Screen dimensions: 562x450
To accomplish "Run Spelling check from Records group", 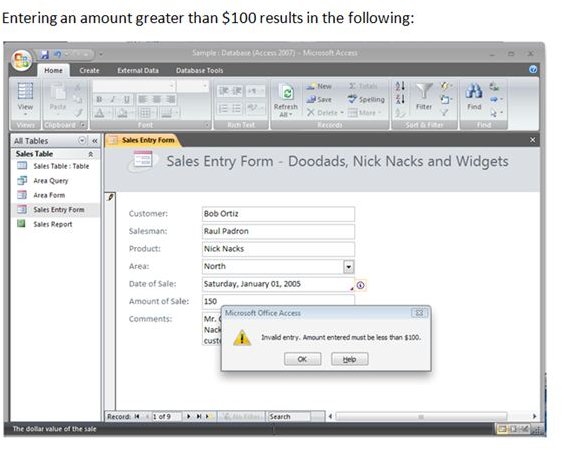I will coord(366,100).
